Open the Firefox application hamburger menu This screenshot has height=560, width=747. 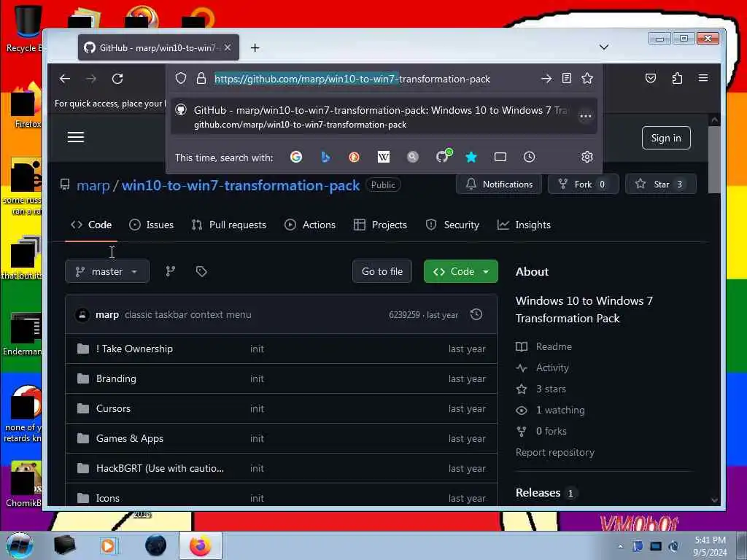click(703, 78)
